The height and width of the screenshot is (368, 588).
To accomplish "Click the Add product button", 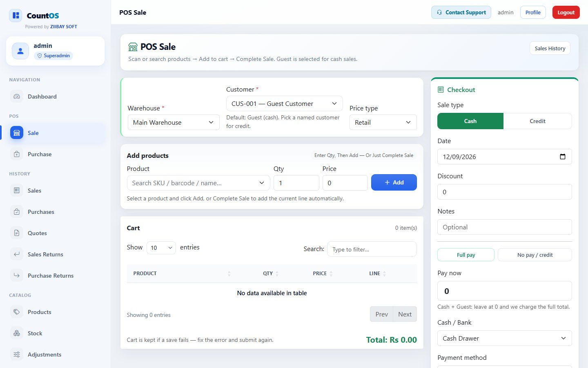I will (x=394, y=182).
